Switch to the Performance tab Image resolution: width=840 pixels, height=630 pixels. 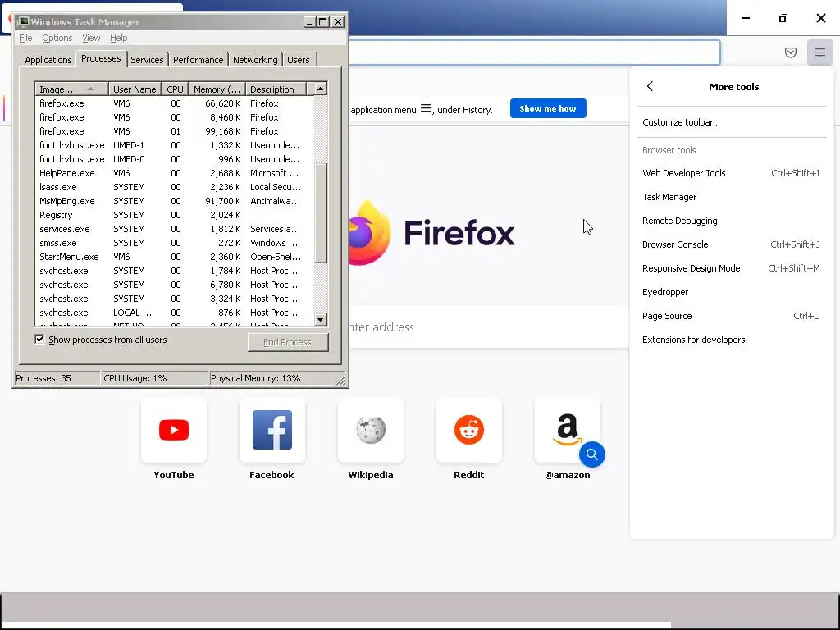199,59
